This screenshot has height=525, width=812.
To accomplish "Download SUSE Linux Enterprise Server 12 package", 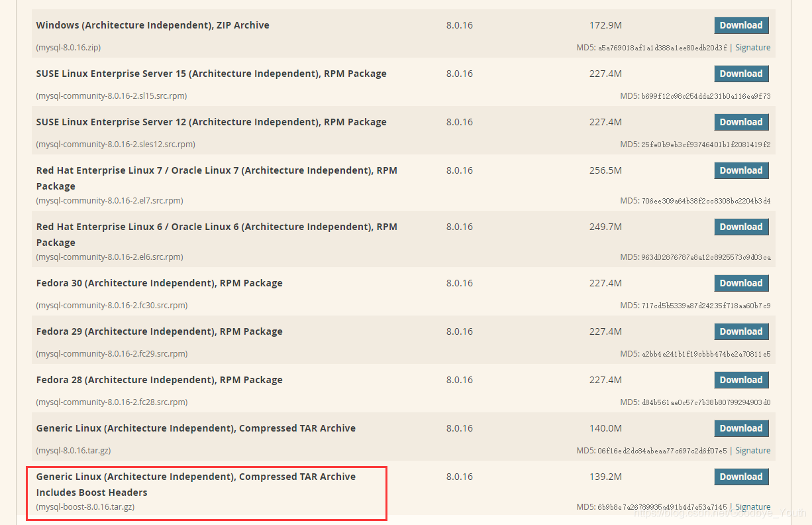I will click(x=741, y=122).
